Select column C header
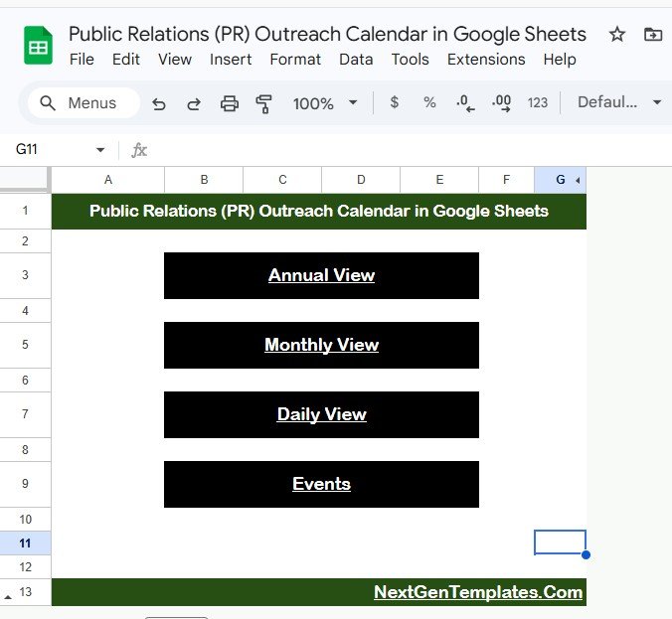Screen dimensions: 672x619 coord(282,180)
